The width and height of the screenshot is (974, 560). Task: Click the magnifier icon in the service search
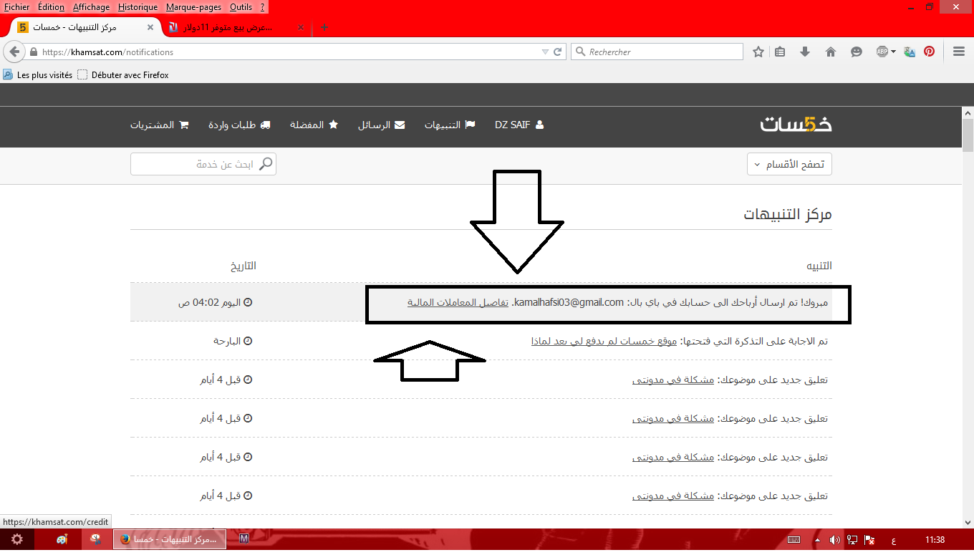point(266,164)
